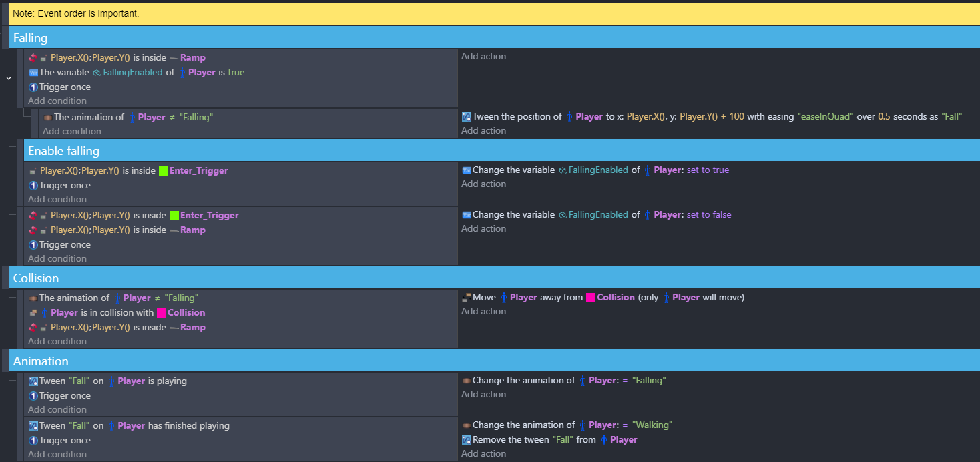
Task: Click the variable icon on 'set to false' action
Action: (467, 215)
